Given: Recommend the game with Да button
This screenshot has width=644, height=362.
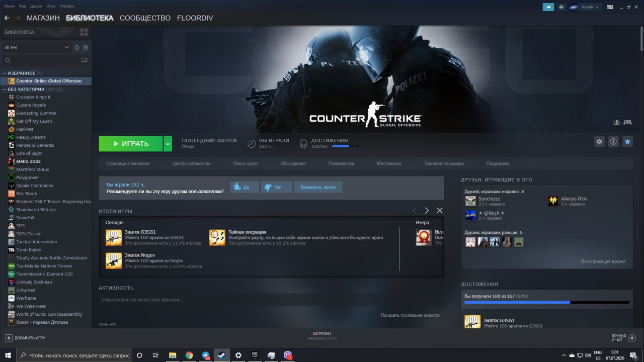Looking at the screenshot, I should [x=245, y=187].
